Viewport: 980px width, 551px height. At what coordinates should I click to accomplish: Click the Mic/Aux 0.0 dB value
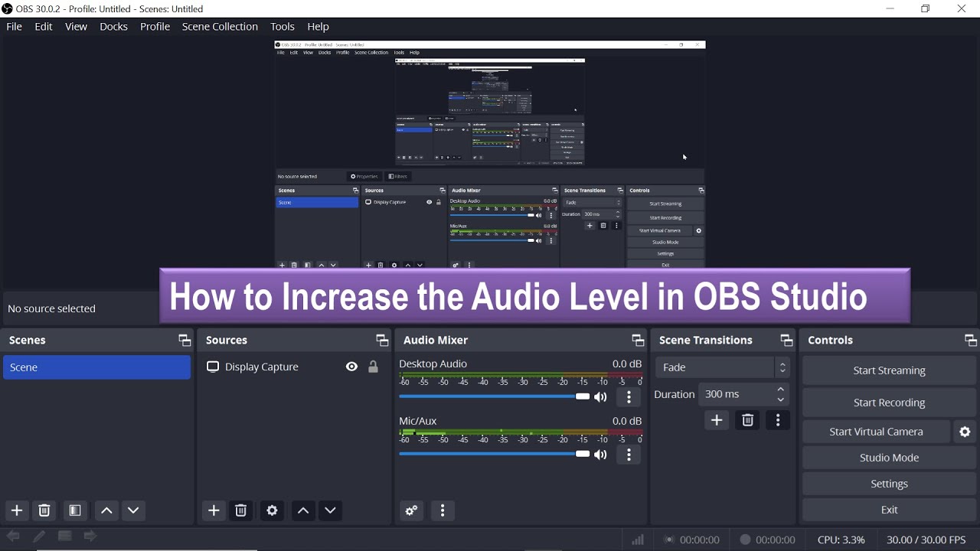pyautogui.click(x=627, y=422)
